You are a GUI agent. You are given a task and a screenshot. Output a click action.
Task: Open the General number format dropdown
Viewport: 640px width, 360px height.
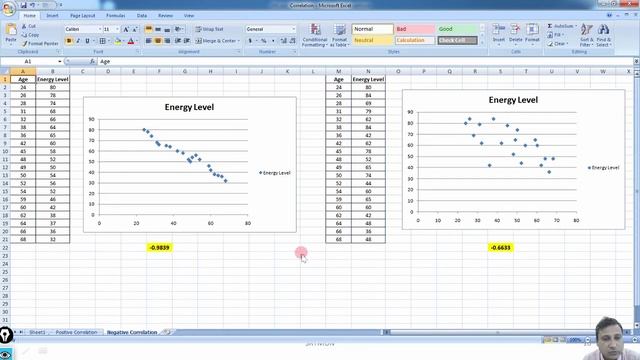click(x=293, y=29)
